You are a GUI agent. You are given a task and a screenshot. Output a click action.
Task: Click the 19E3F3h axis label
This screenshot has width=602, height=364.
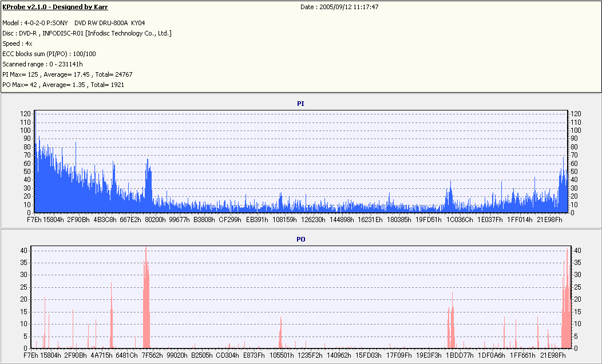tap(429, 355)
